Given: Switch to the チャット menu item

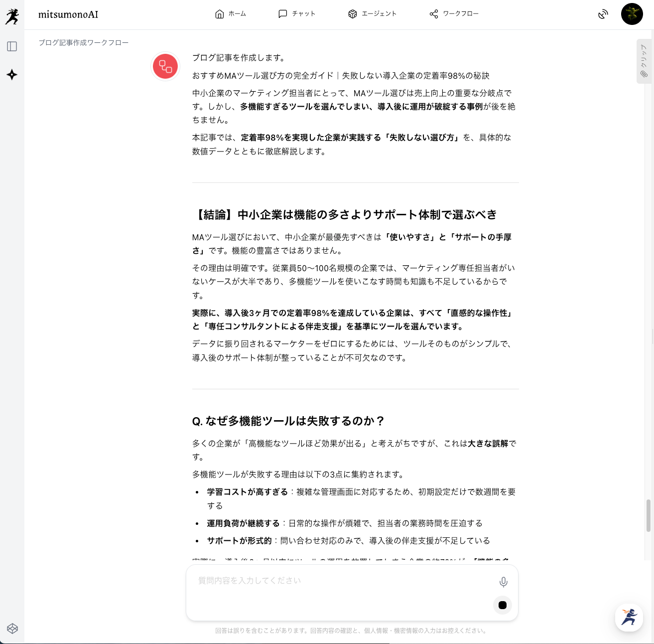Looking at the screenshot, I should [297, 14].
